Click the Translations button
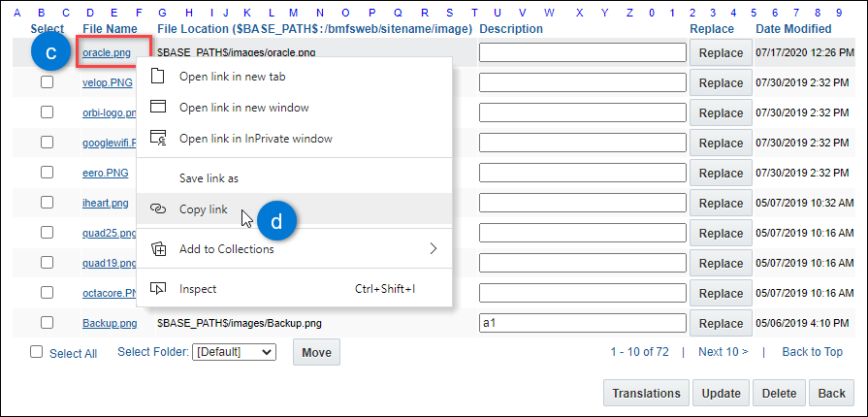Viewport: 868px width, 417px height. [x=646, y=393]
